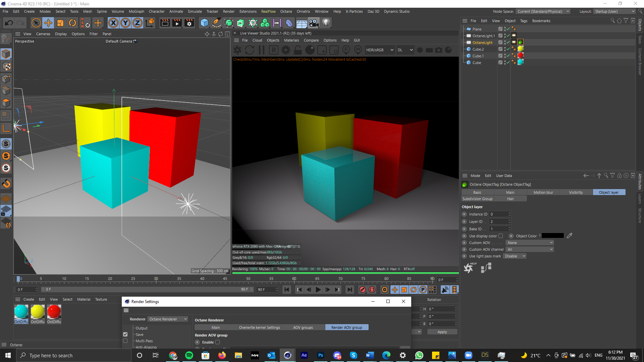This screenshot has height=362, width=644.
Task: Open the Renderer Octane Renderer dropdown
Action: 168,319
